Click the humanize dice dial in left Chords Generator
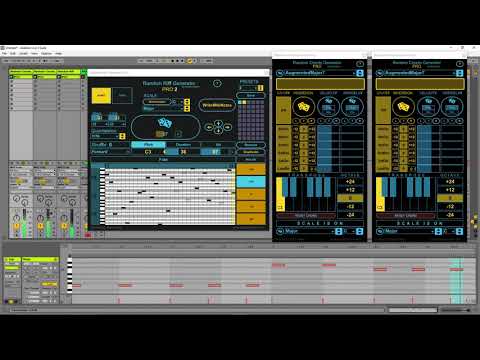Viewport: 480px width, 360px height. [352, 107]
